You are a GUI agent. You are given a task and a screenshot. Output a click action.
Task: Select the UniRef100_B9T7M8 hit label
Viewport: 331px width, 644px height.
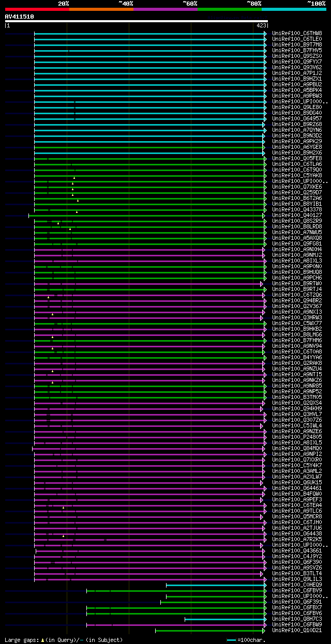(297, 44)
